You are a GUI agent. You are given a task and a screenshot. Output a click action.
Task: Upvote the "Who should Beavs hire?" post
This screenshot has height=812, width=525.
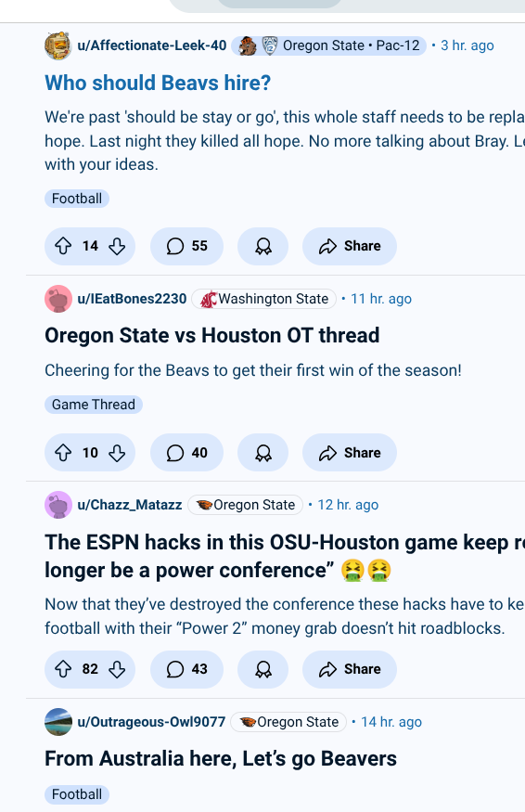click(63, 246)
